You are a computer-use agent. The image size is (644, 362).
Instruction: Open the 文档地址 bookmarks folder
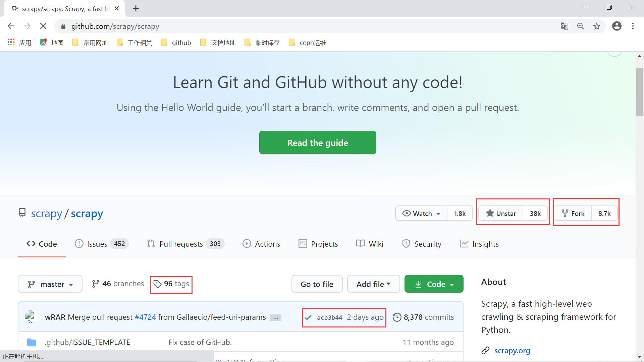tap(218, 43)
